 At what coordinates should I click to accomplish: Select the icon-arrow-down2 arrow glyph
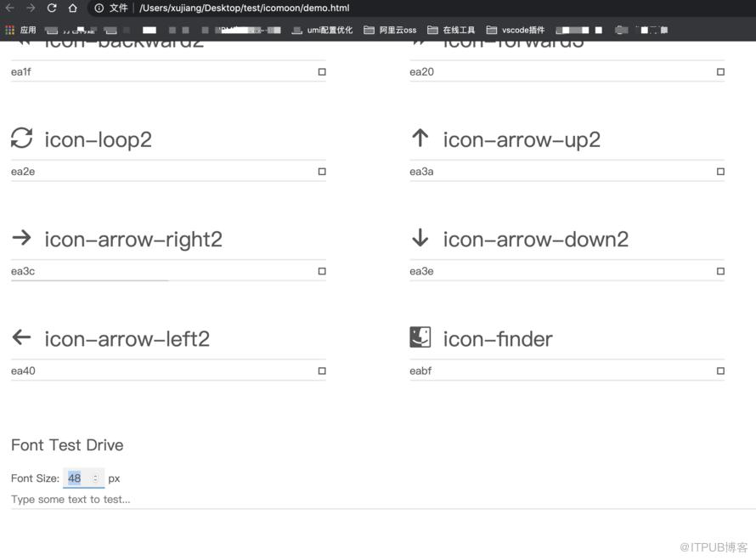pos(420,237)
